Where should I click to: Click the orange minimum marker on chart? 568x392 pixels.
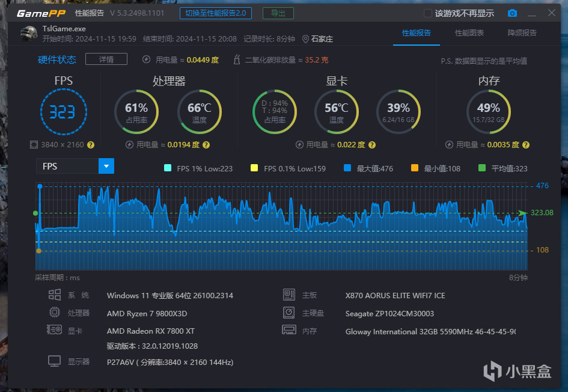38,251
